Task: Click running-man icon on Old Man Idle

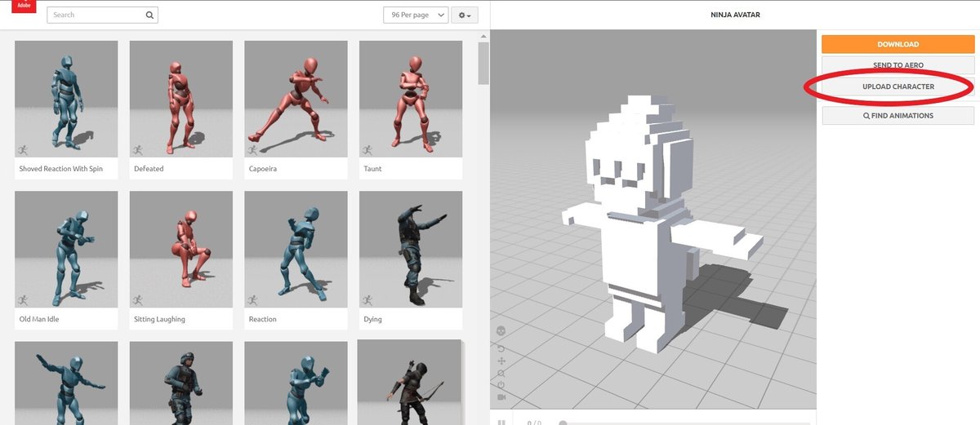Action: 23,300
